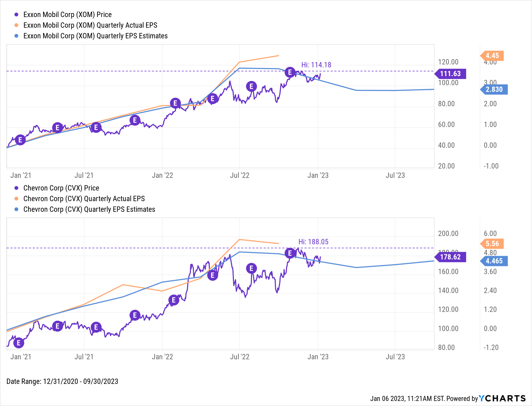This screenshot has width=532, height=406.
Task: Click the CVX price flag 178.62
Action: click(450, 257)
